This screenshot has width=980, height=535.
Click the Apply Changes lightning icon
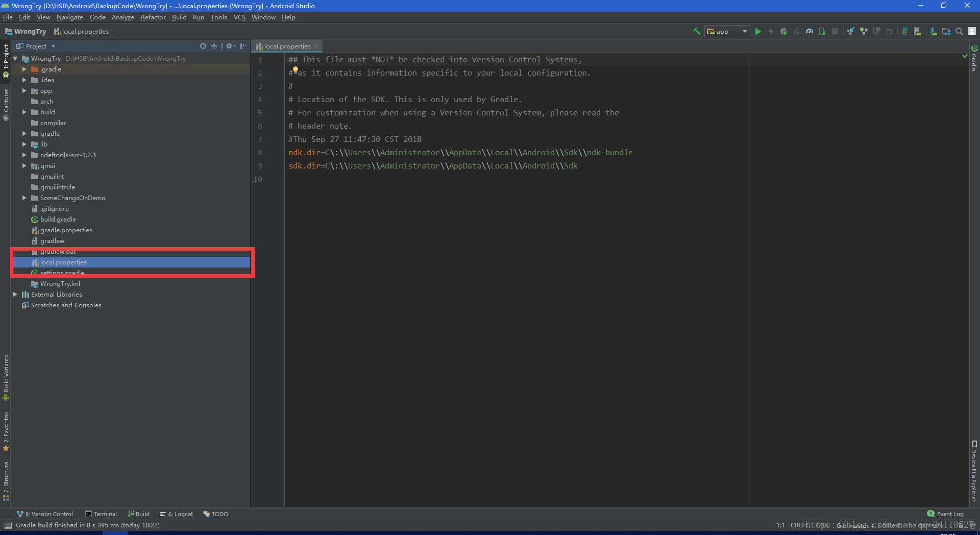click(x=771, y=32)
